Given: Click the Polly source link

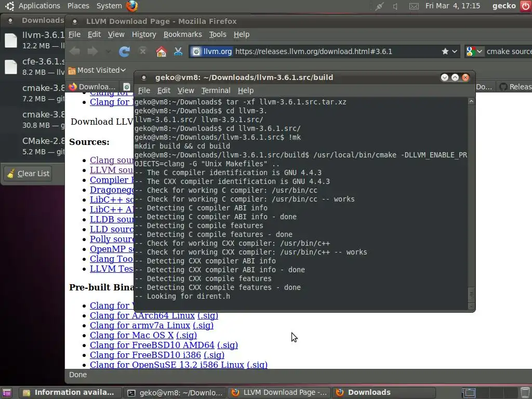Looking at the screenshot, I should (112, 239).
